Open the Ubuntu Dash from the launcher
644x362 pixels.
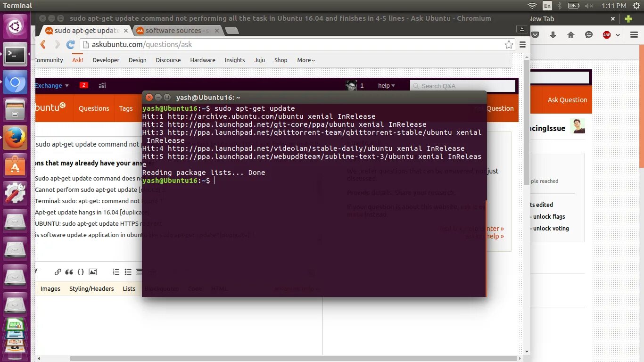tap(15, 26)
